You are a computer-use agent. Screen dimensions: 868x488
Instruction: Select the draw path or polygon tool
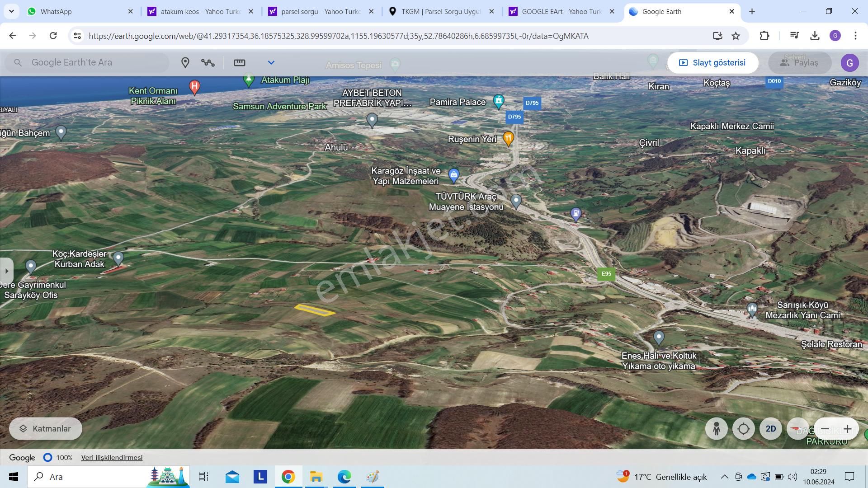point(208,63)
